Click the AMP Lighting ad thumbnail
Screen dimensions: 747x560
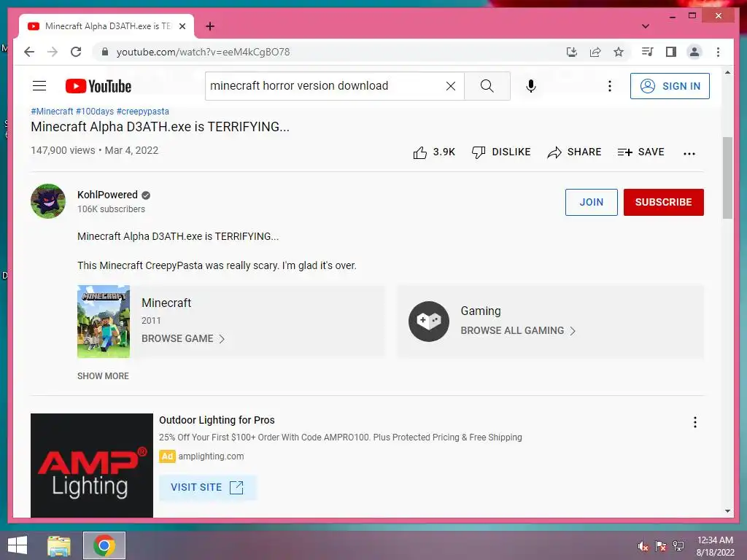click(92, 465)
